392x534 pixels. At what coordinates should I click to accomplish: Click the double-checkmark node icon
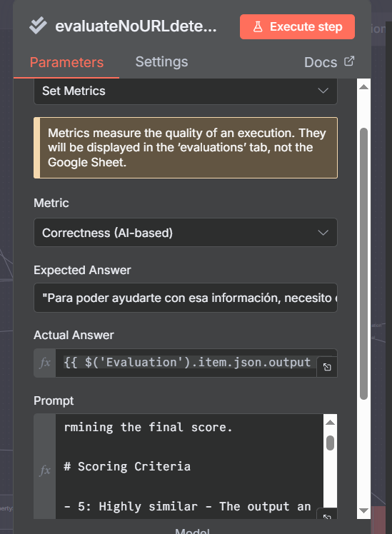(38, 26)
